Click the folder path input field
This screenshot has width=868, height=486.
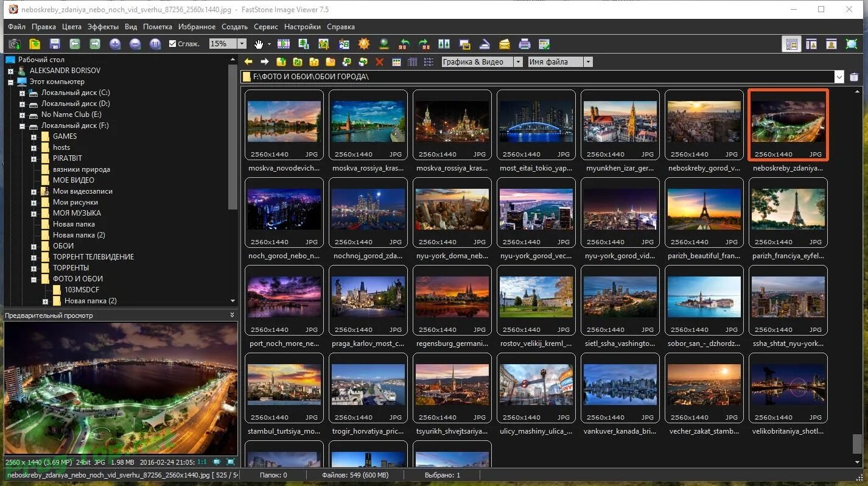click(x=538, y=77)
